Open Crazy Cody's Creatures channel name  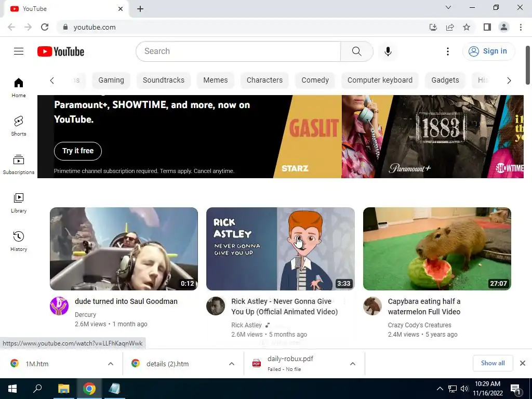(420, 325)
